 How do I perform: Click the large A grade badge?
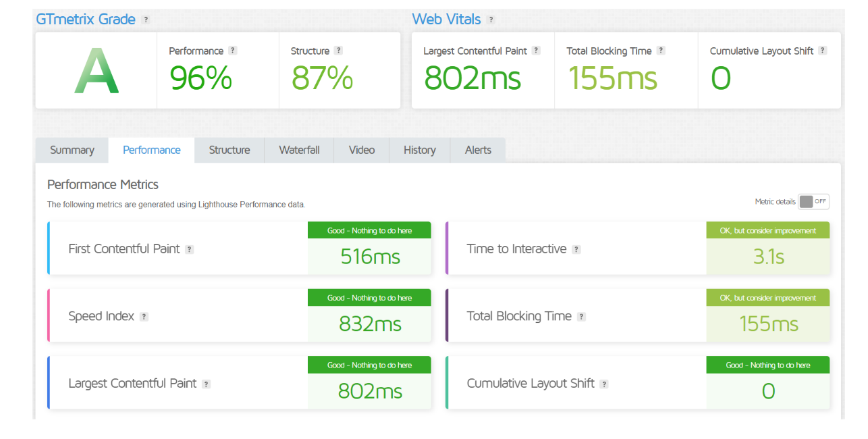point(97,71)
